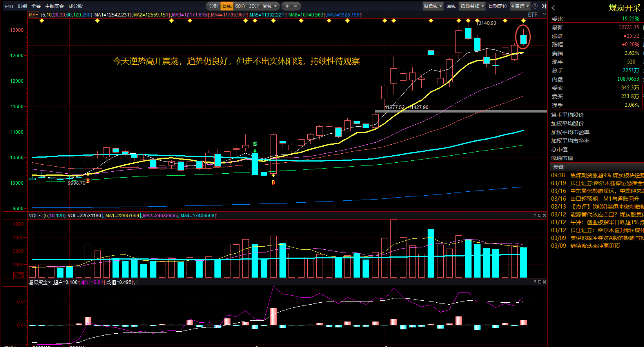Open the 周线 period dropdown

[269, 6]
